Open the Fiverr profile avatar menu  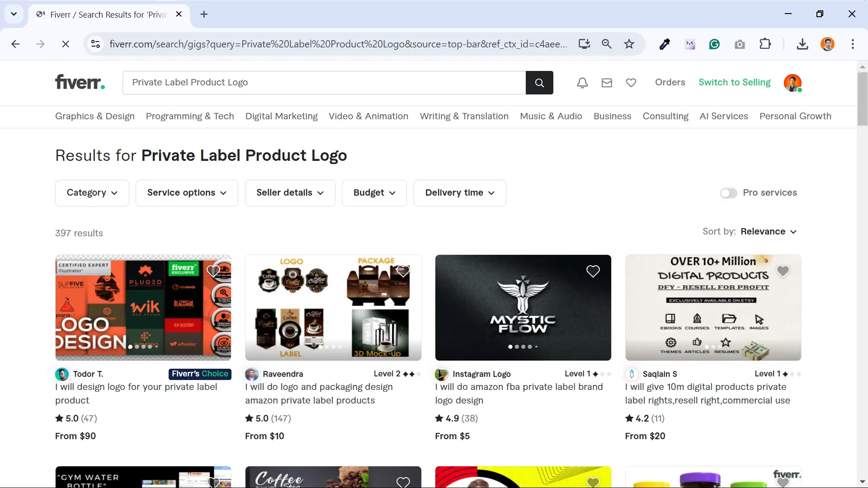(793, 83)
